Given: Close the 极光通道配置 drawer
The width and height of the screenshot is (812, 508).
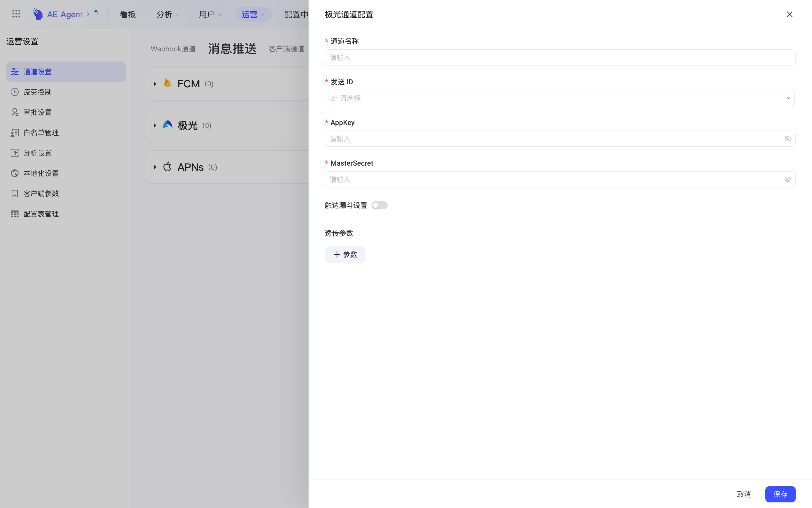Looking at the screenshot, I should (789, 14).
